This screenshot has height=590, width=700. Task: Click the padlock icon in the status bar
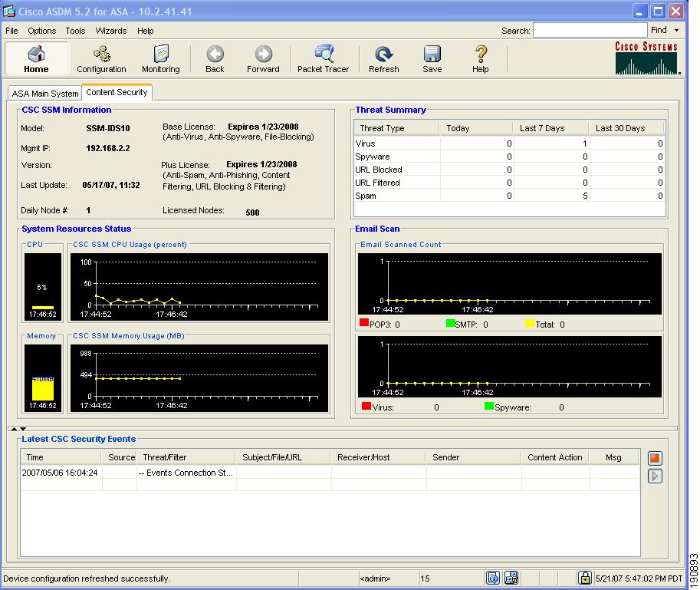(584, 578)
